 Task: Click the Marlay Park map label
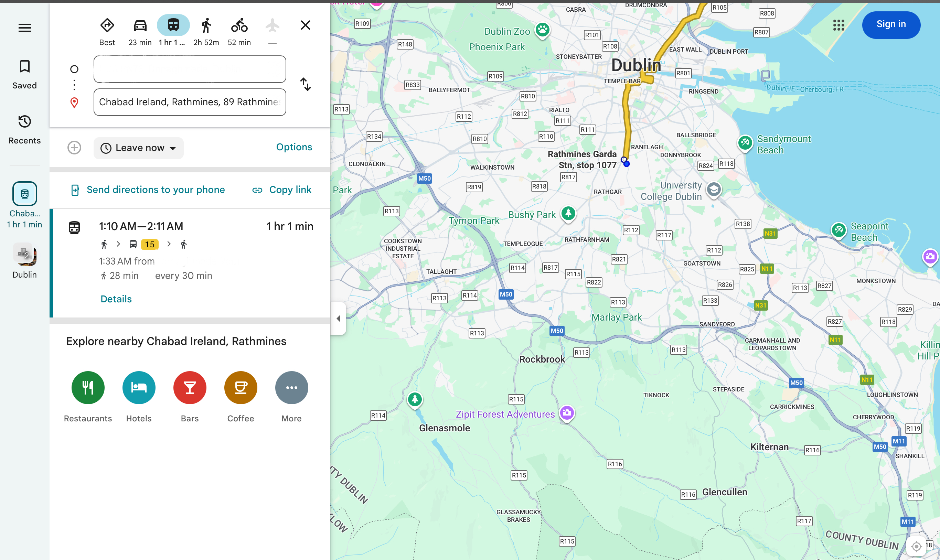tap(617, 317)
